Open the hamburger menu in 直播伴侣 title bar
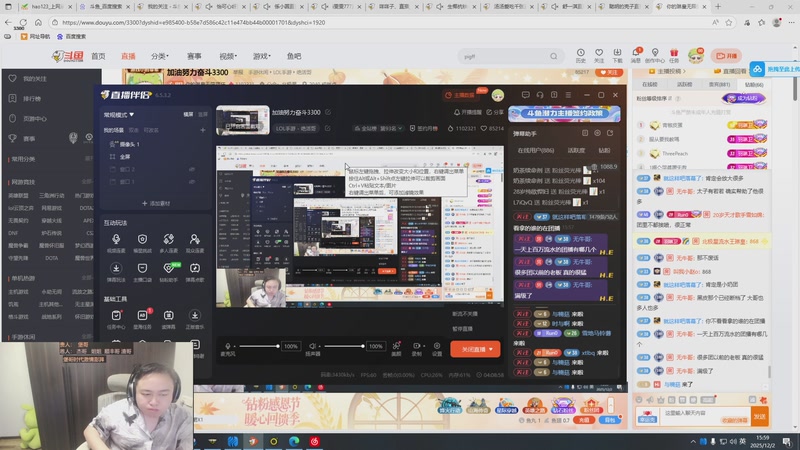Image resolution: width=800 pixels, height=450 pixels. click(x=568, y=95)
